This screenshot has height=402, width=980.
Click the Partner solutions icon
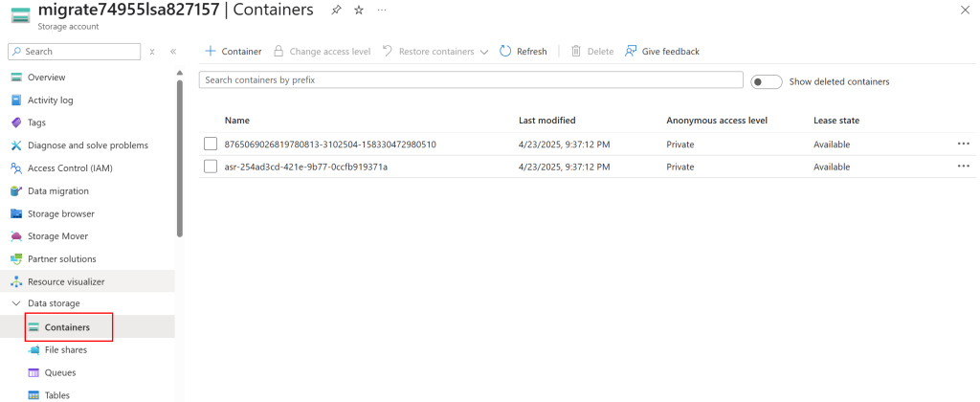pos(16,258)
